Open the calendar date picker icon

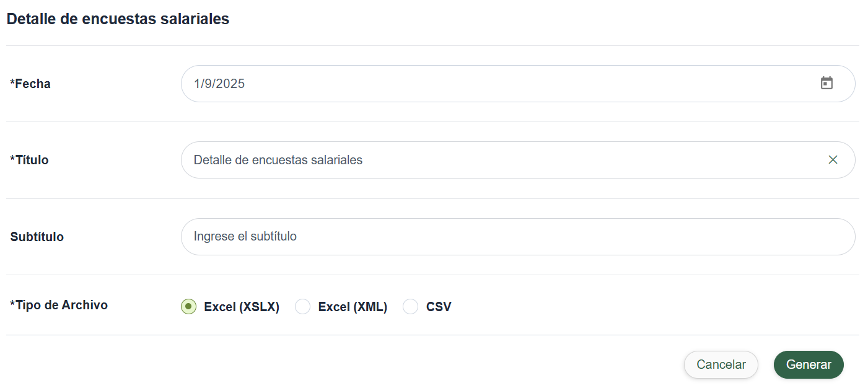[x=826, y=83]
